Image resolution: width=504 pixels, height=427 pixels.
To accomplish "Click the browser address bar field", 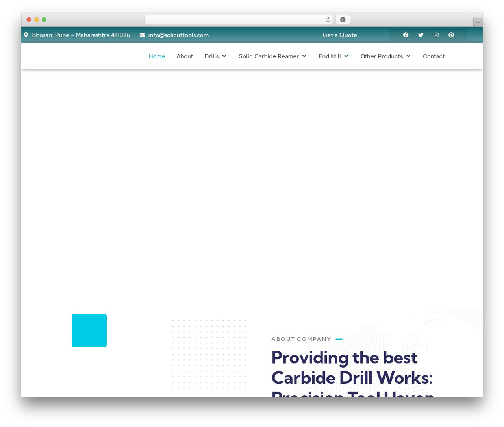I will click(x=238, y=20).
